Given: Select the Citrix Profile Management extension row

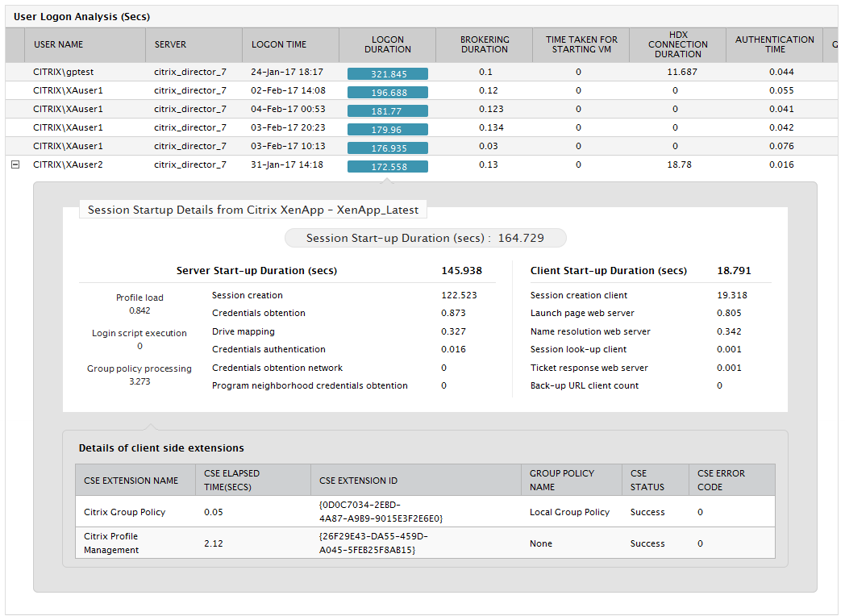Looking at the screenshot, I should tap(425, 543).
